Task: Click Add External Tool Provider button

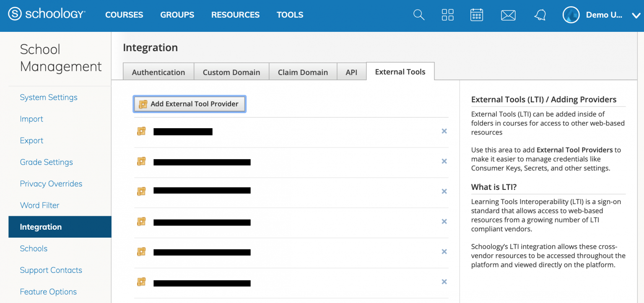Action: point(190,104)
